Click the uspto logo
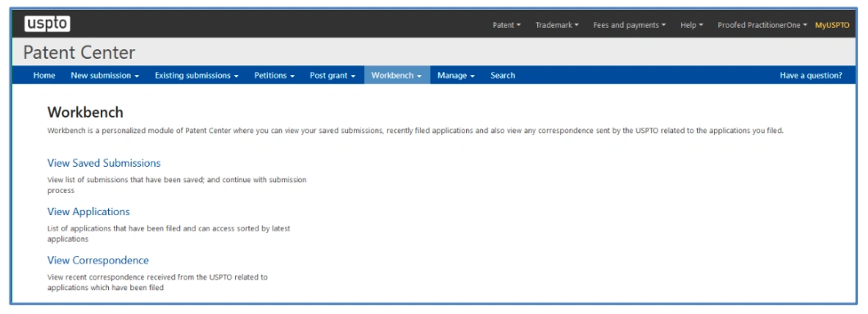Image resolution: width=868 pixels, height=314 pixels. 47,25
